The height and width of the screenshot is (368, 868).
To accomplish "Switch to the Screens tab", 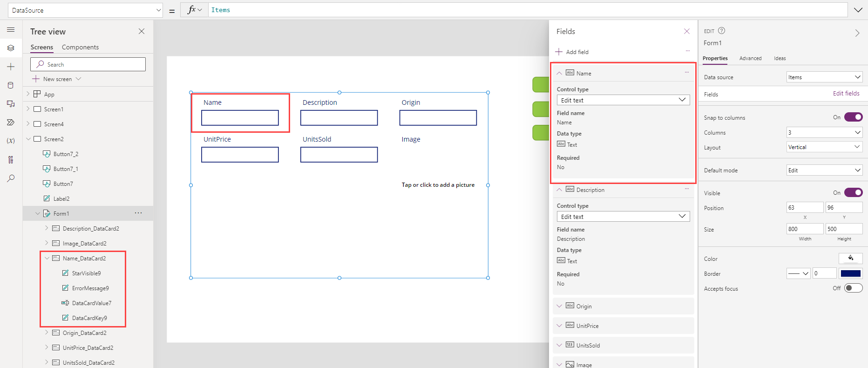I will click(x=42, y=47).
